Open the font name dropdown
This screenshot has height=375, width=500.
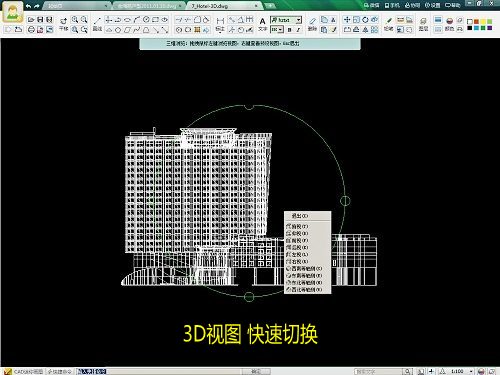298,20
